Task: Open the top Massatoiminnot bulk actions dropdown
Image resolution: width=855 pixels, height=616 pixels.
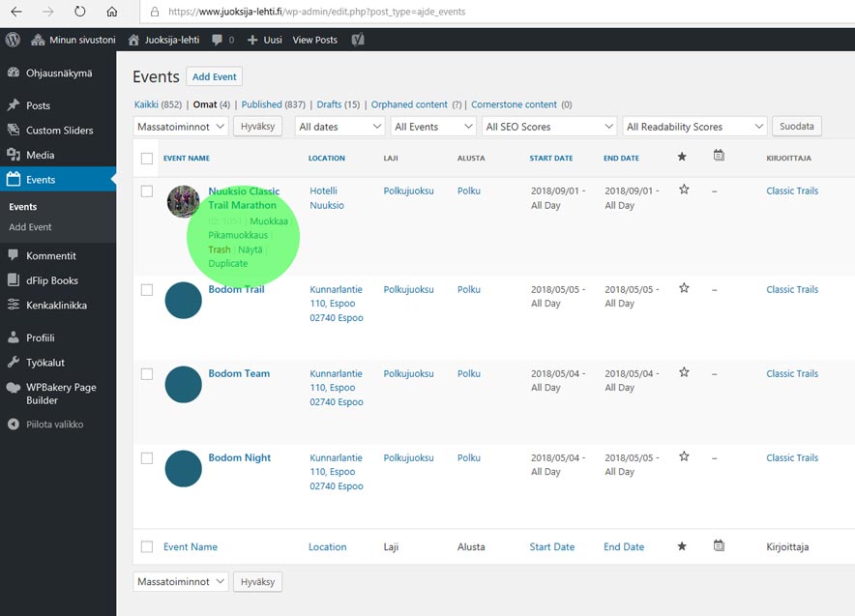Action: pyautogui.click(x=181, y=127)
